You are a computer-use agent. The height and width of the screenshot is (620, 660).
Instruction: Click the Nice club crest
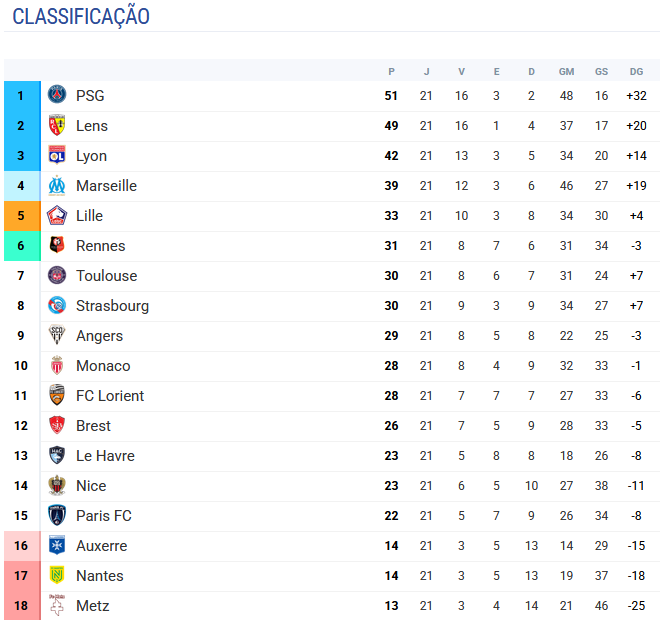(57, 486)
